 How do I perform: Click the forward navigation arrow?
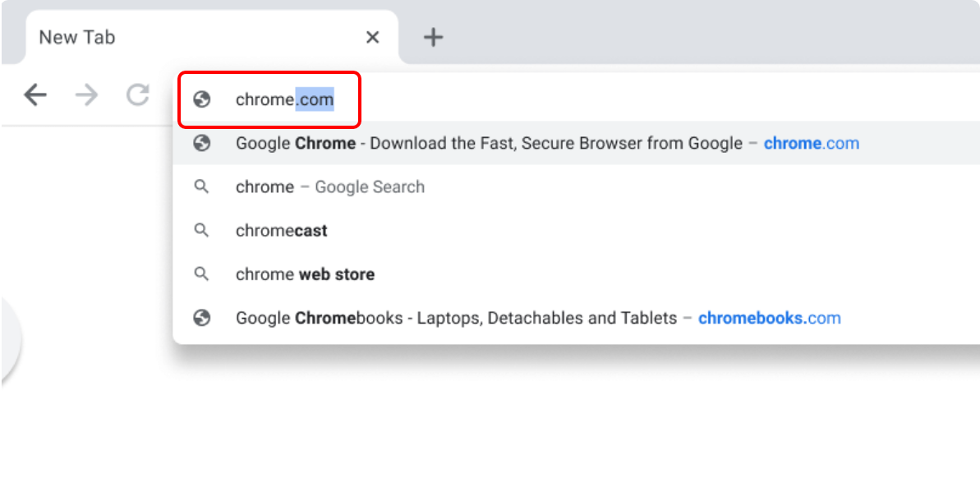[86, 95]
